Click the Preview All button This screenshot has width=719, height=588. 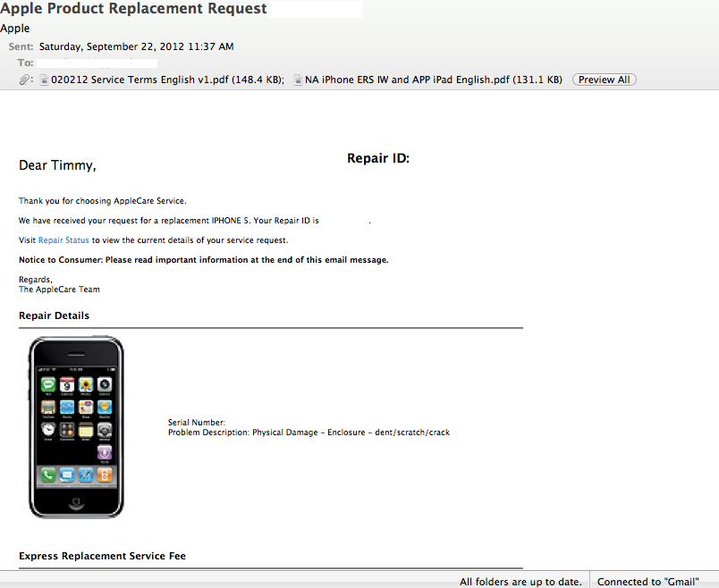pos(604,80)
